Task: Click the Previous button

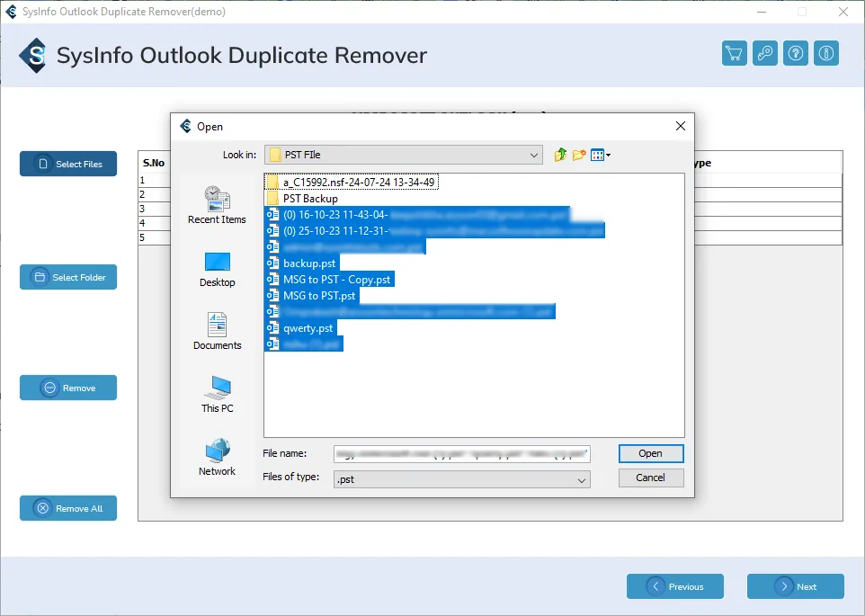Action: 674,586
